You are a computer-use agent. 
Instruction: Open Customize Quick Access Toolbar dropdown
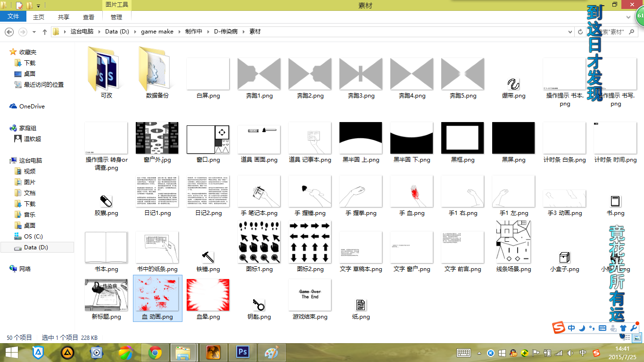(38, 6)
